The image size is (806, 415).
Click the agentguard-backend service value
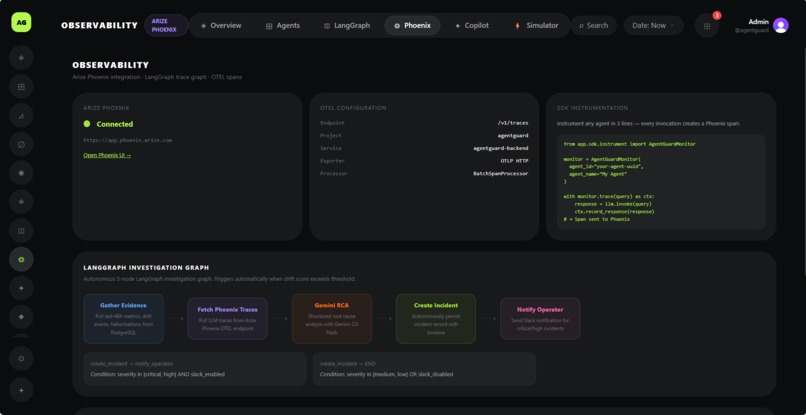click(501, 148)
